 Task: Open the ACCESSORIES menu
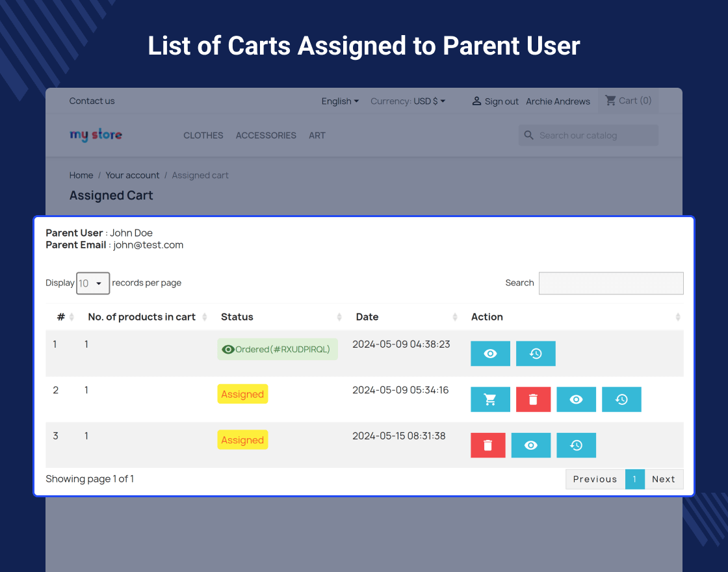[x=266, y=136]
